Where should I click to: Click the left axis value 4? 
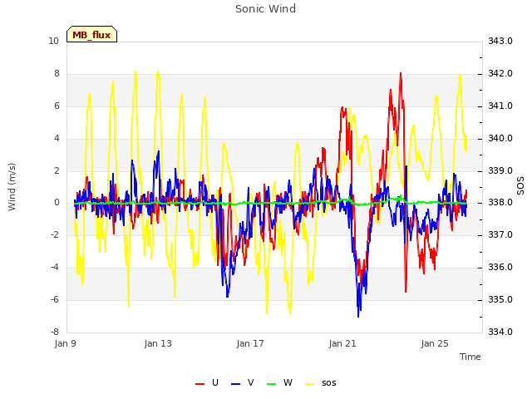[57, 139]
